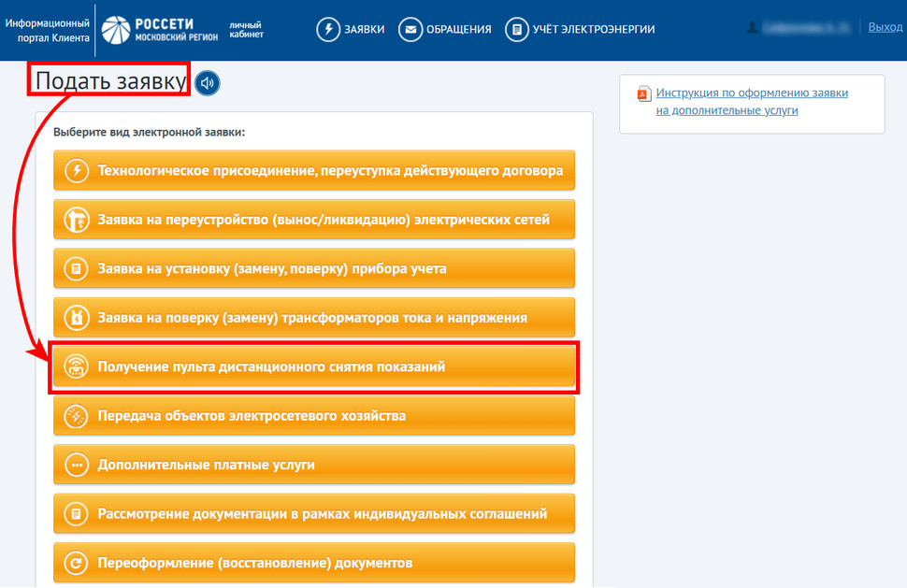Click the РОССЕТИ Московский регион text
This screenshot has width=907, height=588.
tap(176, 30)
